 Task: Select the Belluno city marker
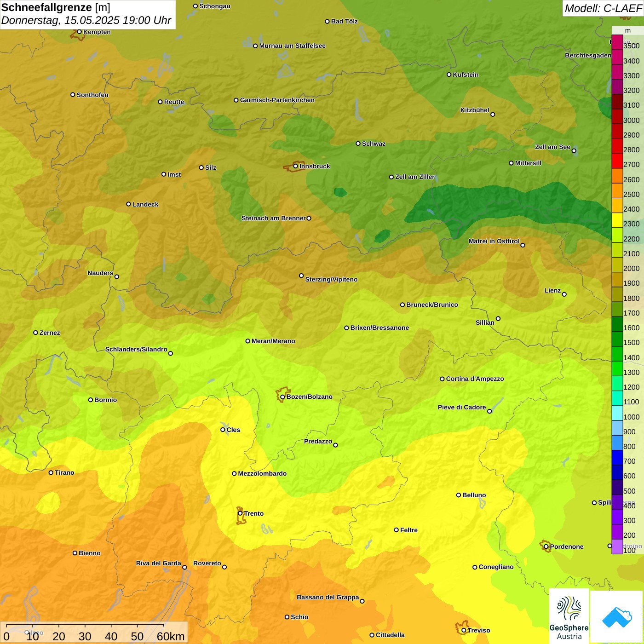459,495
